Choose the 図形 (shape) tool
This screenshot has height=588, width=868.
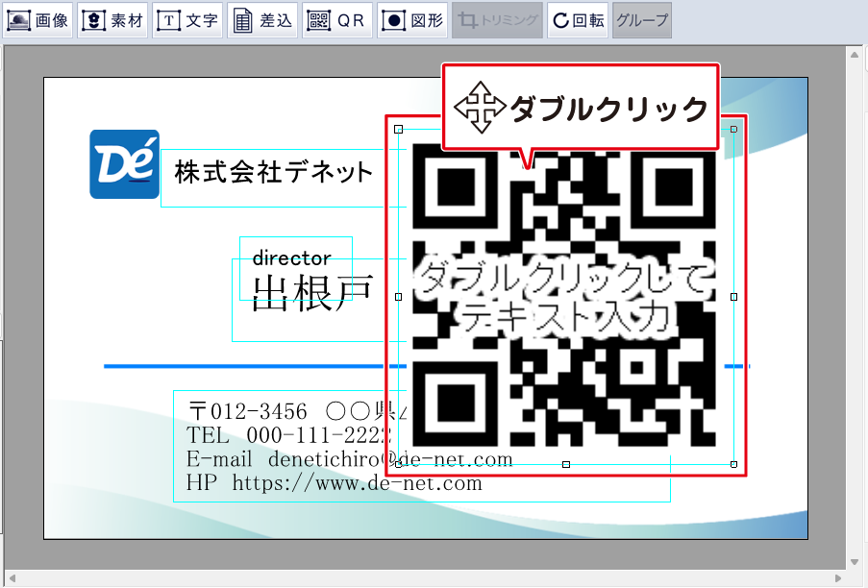tap(412, 20)
